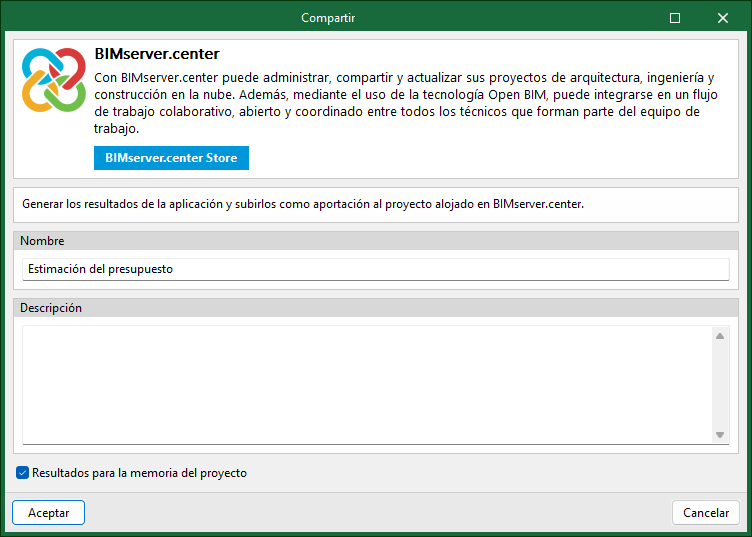Click the Compartir title bar text
Screen dimensions: 752x537
[x=328, y=18]
